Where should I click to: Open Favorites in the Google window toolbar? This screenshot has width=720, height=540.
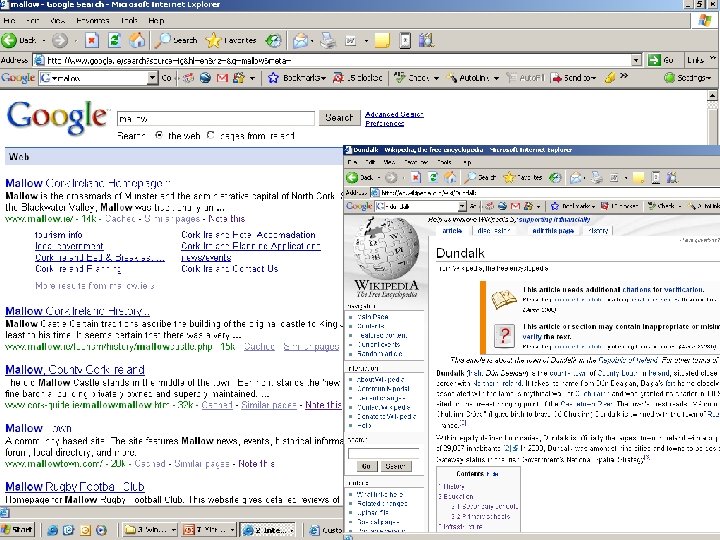[x=231, y=40]
